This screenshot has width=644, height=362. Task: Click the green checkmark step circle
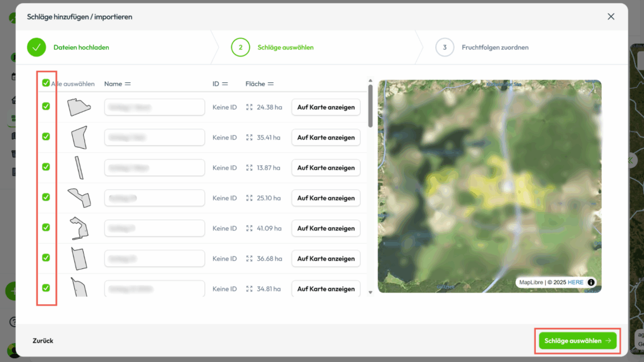tap(36, 47)
